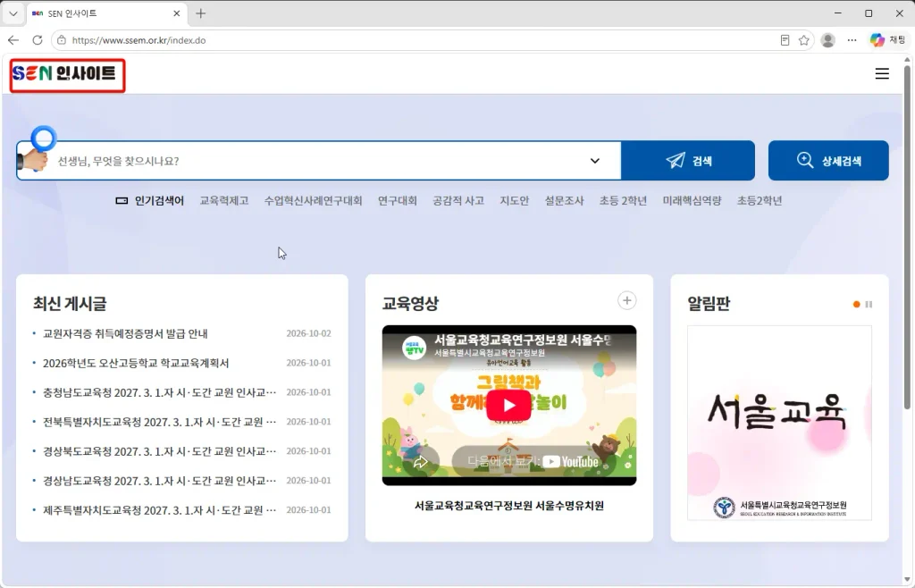The width and height of the screenshot is (915, 588).
Task: Click the 검색 search button
Action: click(x=688, y=161)
